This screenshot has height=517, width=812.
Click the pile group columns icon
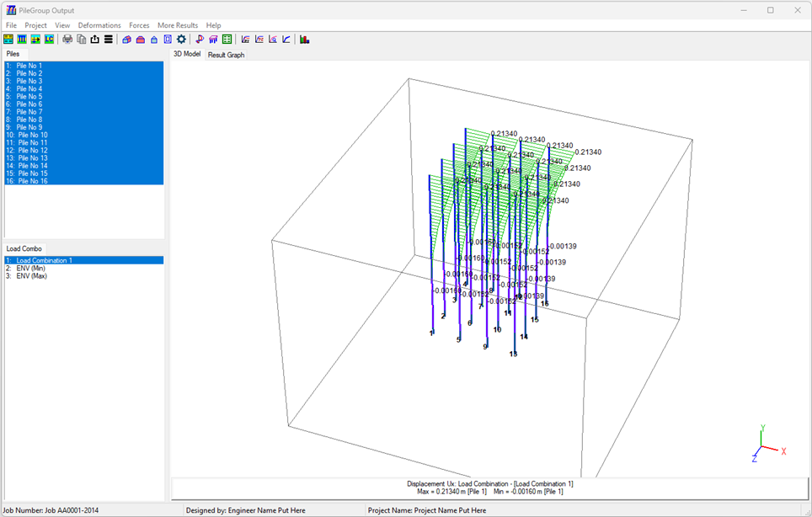(x=22, y=40)
